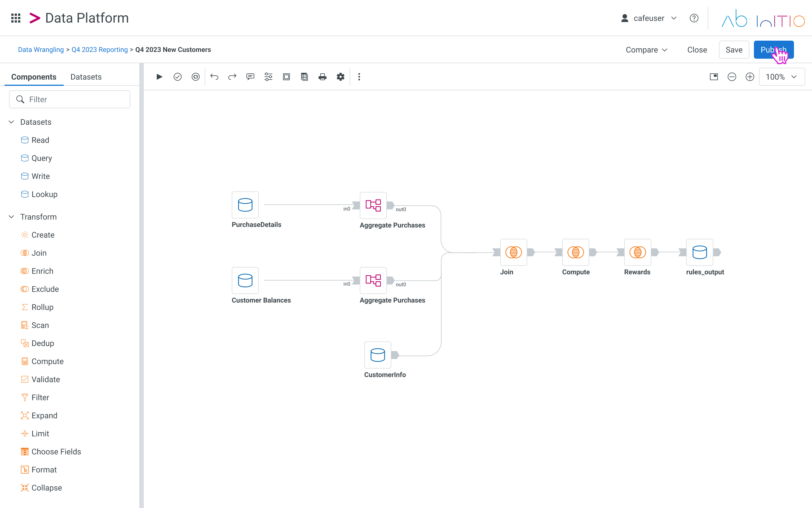The image size is (812, 508).
Task: Open the zoom level 100% dropdown
Action: (782, 77)
